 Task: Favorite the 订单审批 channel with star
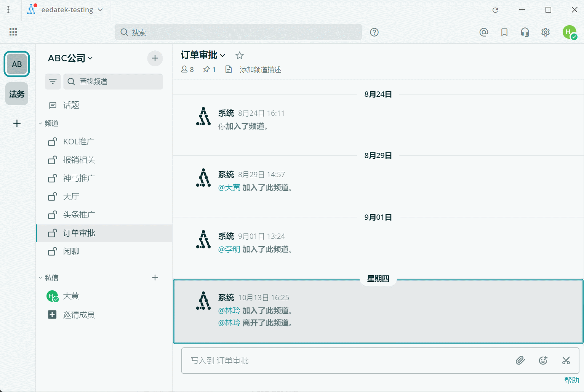(x=239, y=56)
